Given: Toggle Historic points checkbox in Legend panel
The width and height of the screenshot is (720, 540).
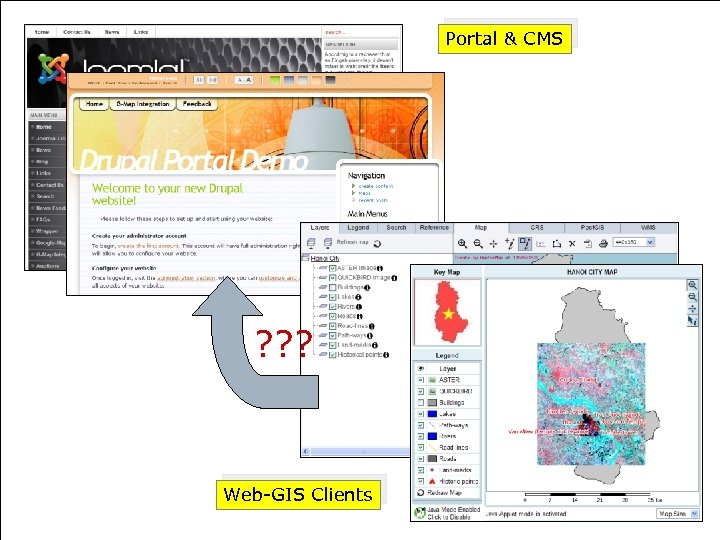Looking at the screenshot, I should [421, 481].
